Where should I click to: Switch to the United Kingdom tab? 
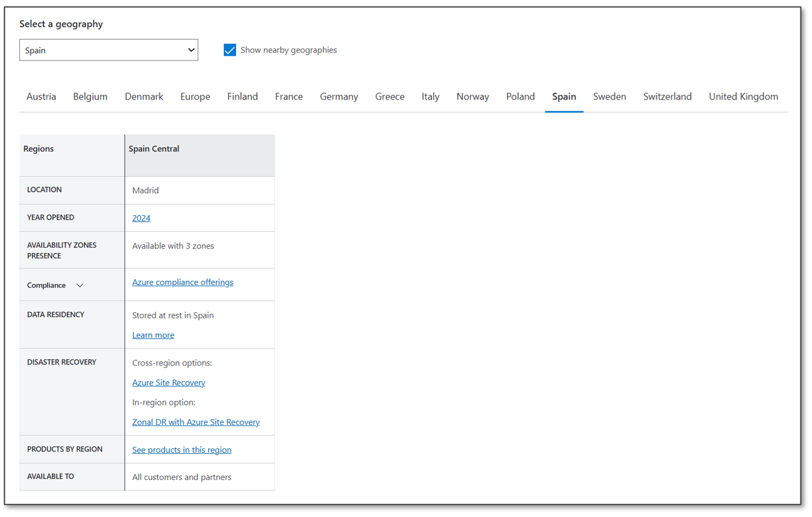pos(743,96)
